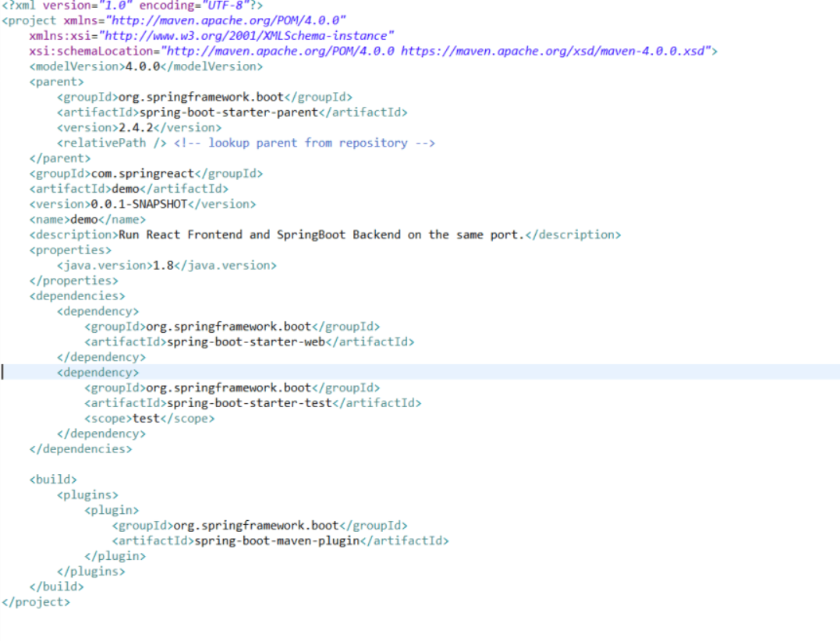840x641 pixels.
Task: Click the java.version property value 1.8
Action: [161, 265]
